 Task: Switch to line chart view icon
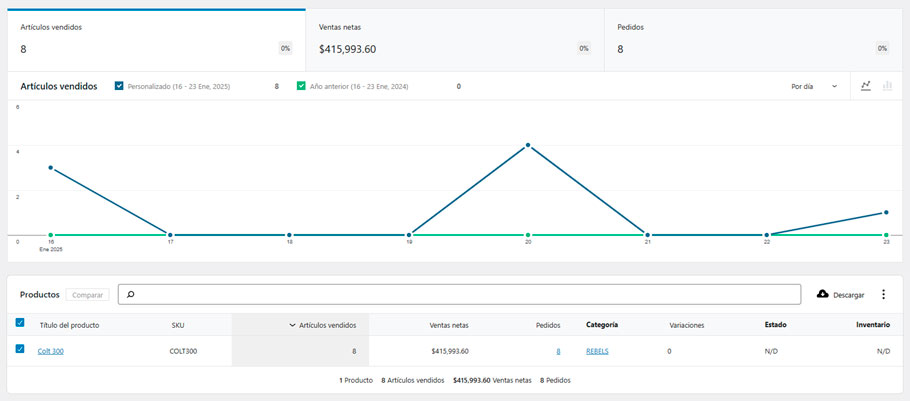click(x=866, y=86)
